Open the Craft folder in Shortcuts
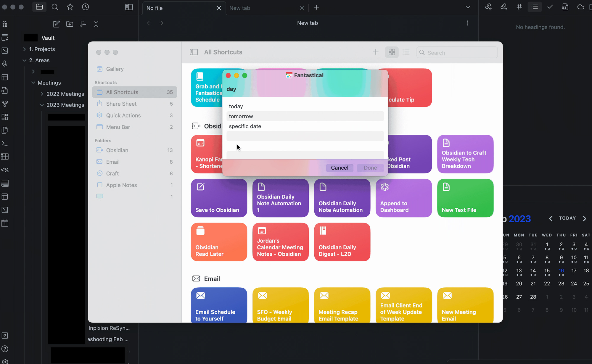Viewport: 592px width, 364px height. click(x=135, y=173)
